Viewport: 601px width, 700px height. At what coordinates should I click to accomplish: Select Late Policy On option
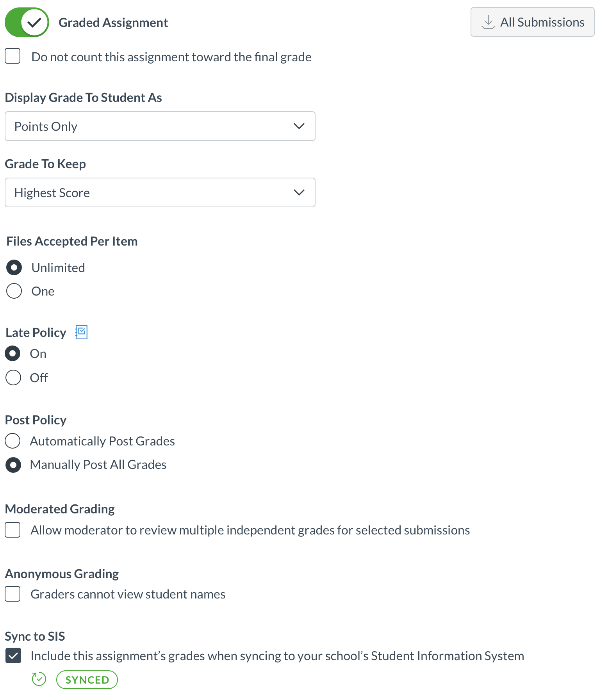click(12, 353)
